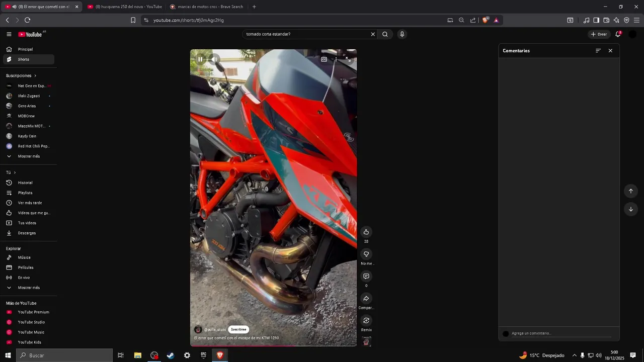Like the Short with 28 likes

click(366, 232)
